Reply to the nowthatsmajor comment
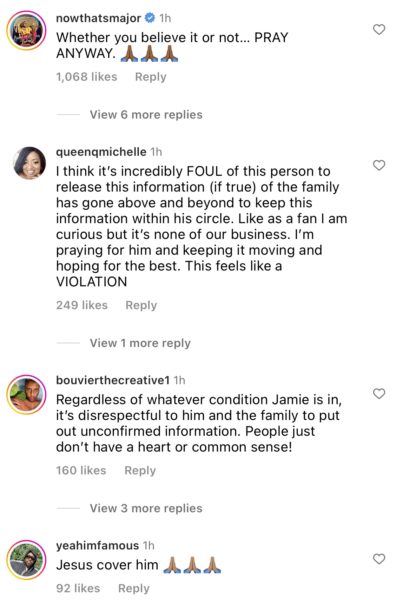 (x=151, y=77)
